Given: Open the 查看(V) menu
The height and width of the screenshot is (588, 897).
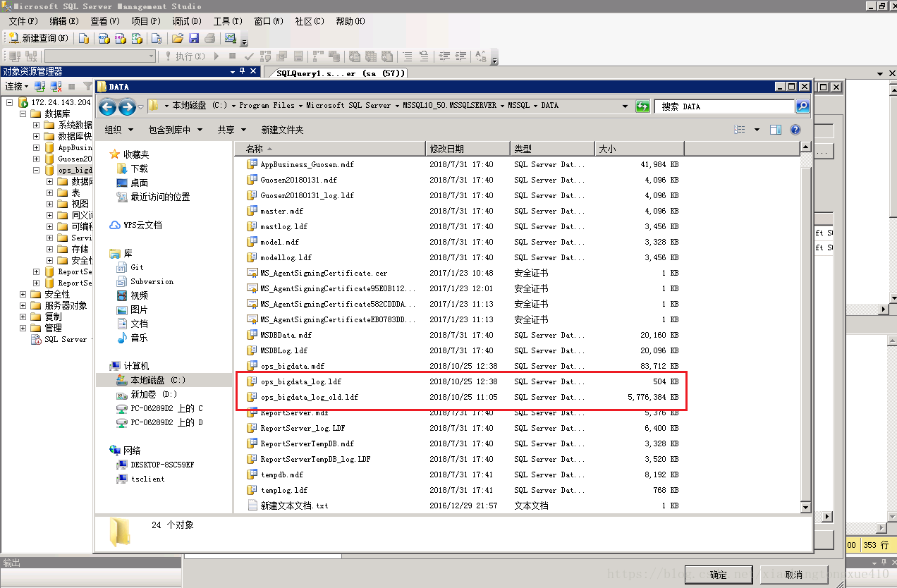Looking at the screenshot, I should [105, 21].
